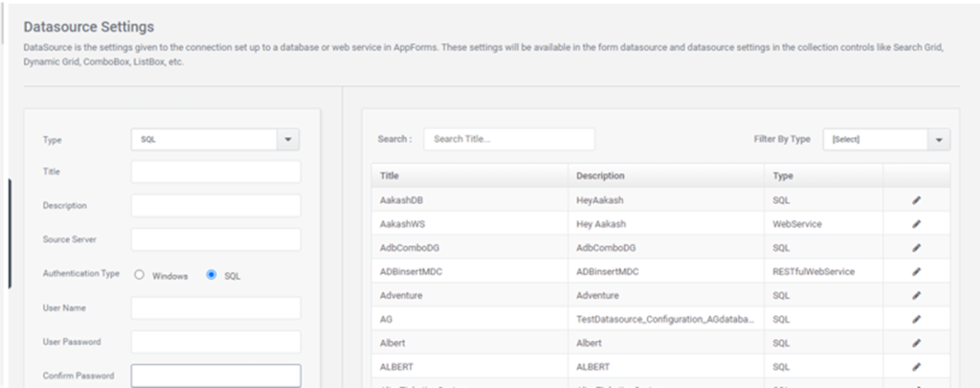Click the edit pencil for Adventure datasource
Screen dimensions: 980x388
pos(916,295)
